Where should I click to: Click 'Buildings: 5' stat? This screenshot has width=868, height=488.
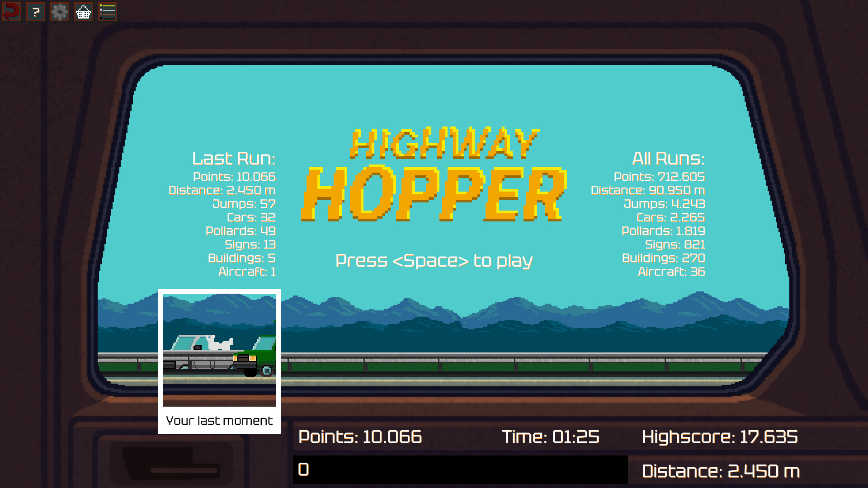point(242,258)
